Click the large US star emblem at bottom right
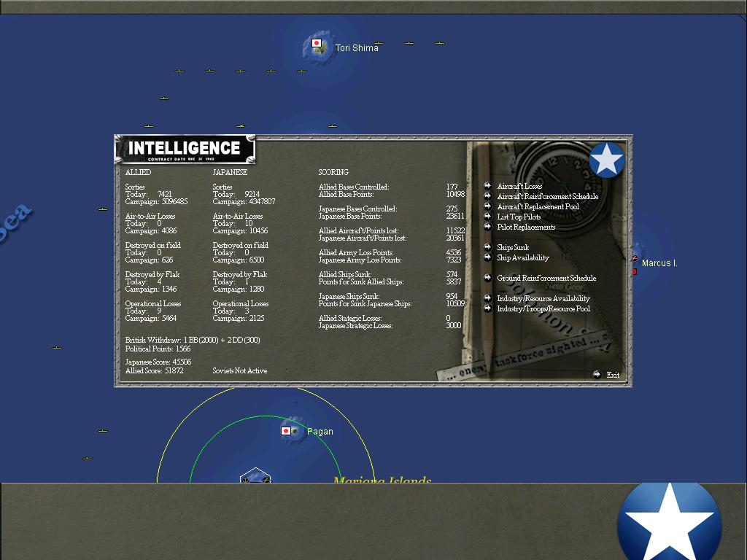747x560 pixels. [670, 522]
